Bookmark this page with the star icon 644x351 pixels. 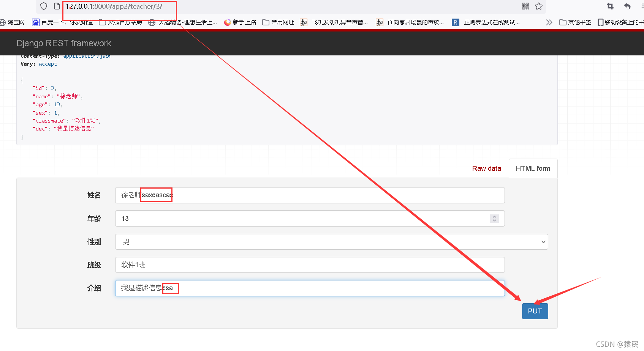tap(539, 6)
